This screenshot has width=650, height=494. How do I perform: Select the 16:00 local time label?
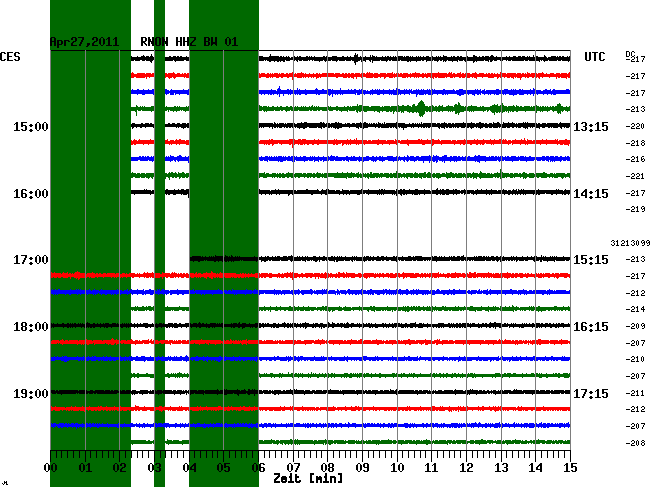31,194
